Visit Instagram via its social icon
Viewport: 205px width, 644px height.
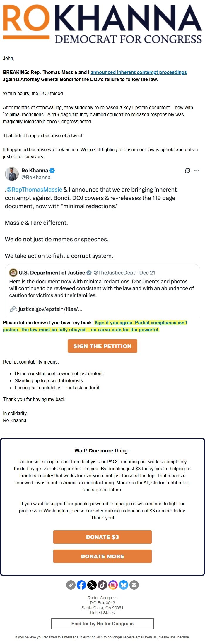(113, 585)
